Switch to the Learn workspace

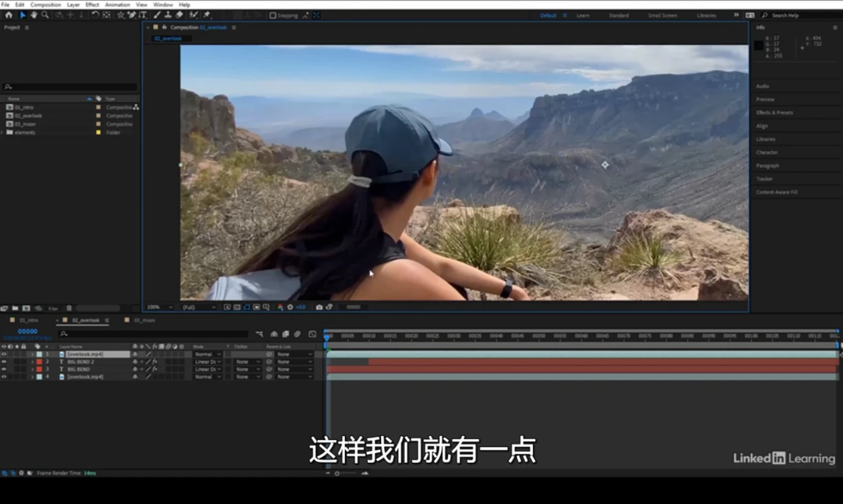pos(583,15)
